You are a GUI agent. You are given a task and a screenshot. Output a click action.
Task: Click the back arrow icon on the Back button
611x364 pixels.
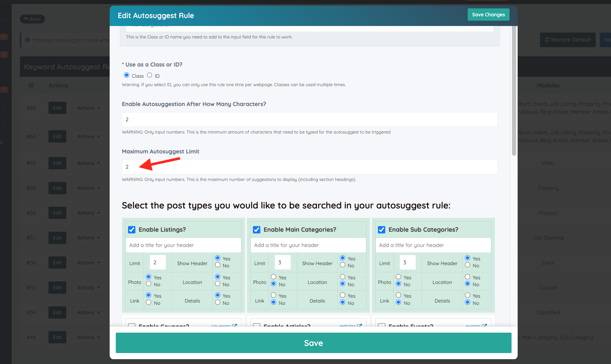point(26,19)
